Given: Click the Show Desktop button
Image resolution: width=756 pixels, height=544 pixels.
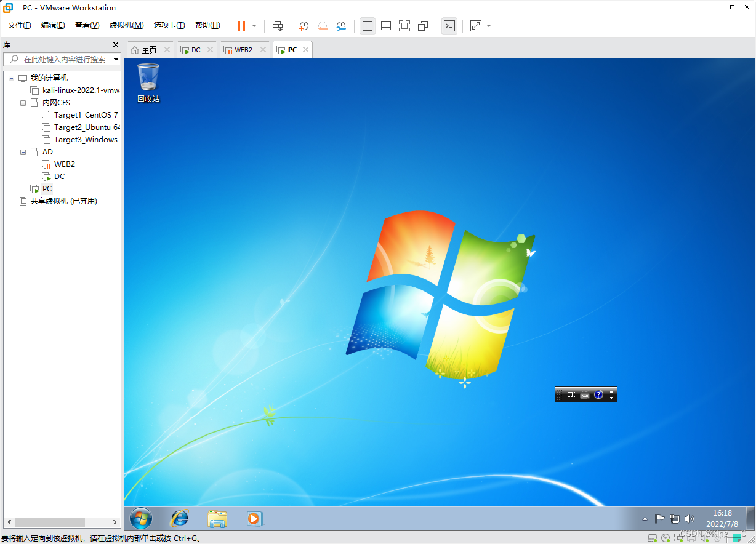Looking at the screenshot, I should tap(750, 518).
